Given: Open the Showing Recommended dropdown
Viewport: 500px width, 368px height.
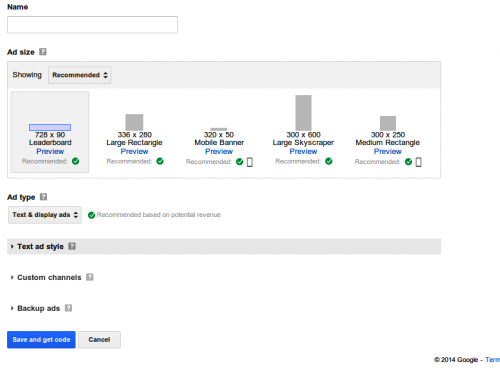Looking at the screenshot, I should click(x=80, y=75).
